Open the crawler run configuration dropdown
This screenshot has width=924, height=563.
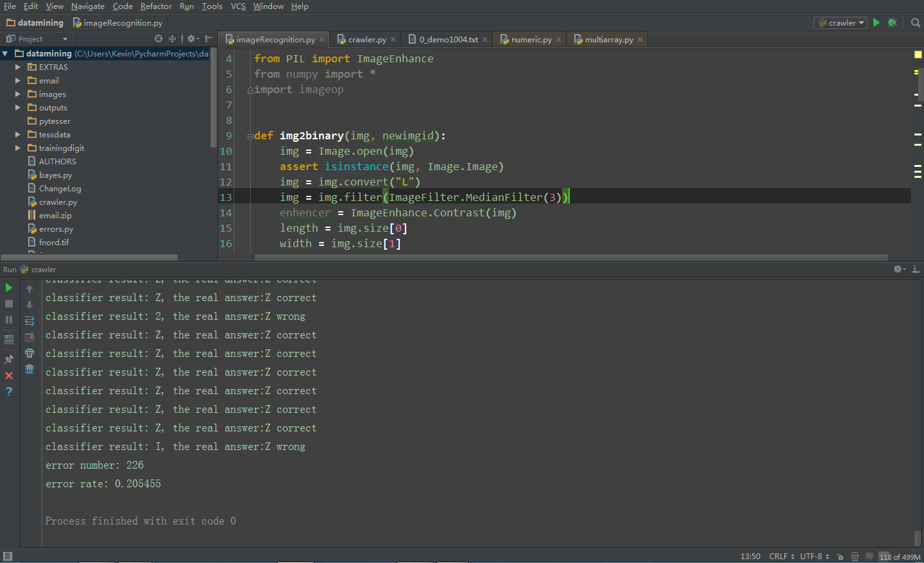841,22
